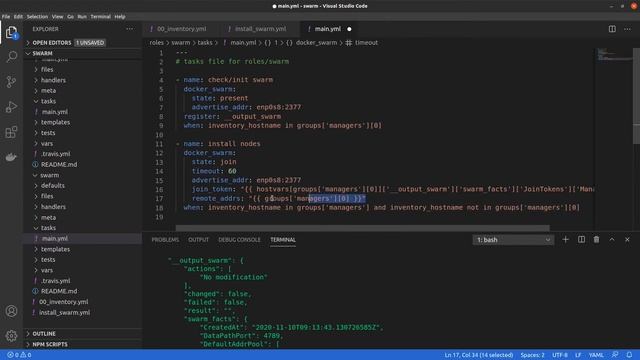Click the errors and warnings status indicator

(x=19, y=355)
